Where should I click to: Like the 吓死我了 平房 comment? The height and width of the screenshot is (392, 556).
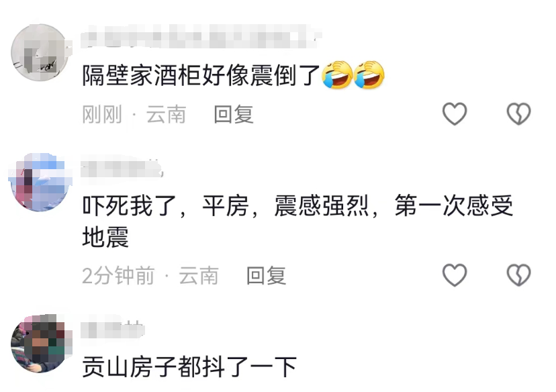pos(455,275)
